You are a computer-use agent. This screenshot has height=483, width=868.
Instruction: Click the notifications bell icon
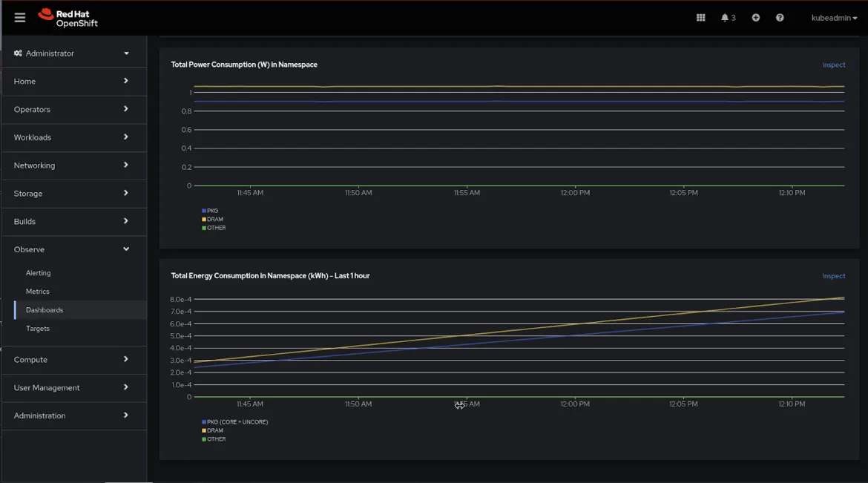click(725, 17)
